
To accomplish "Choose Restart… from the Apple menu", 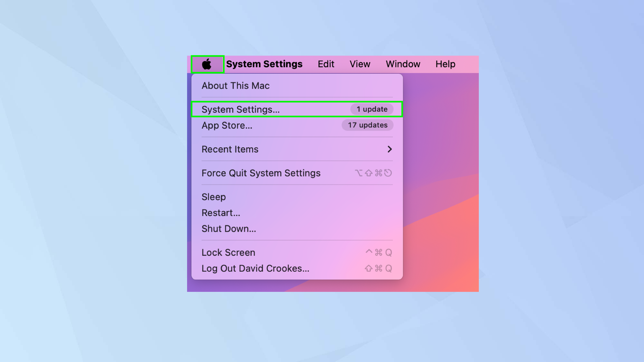I will click(221, 213).
